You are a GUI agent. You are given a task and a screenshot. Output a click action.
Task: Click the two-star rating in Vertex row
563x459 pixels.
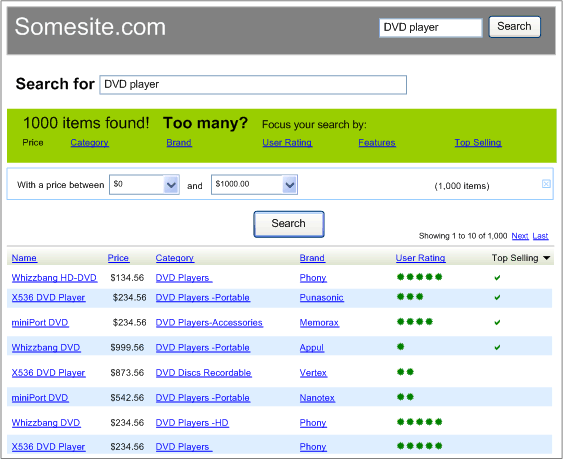(405, 372)
